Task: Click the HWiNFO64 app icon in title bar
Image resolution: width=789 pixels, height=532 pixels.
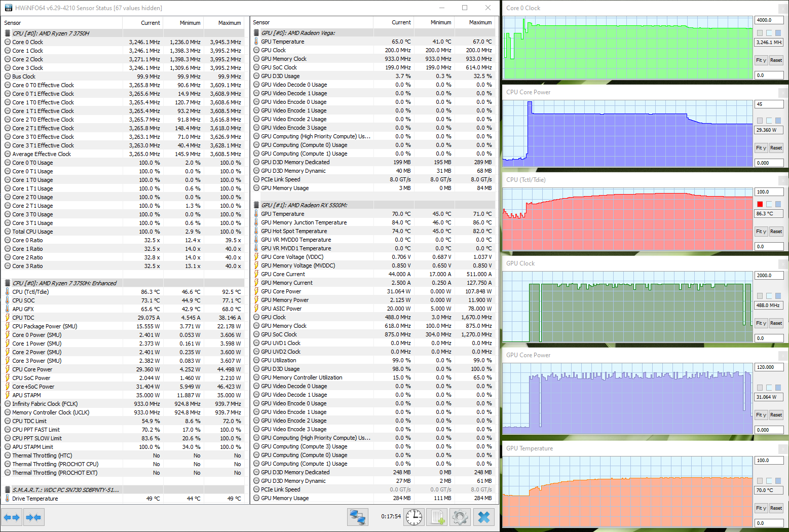Action: [x=8, y=8]
